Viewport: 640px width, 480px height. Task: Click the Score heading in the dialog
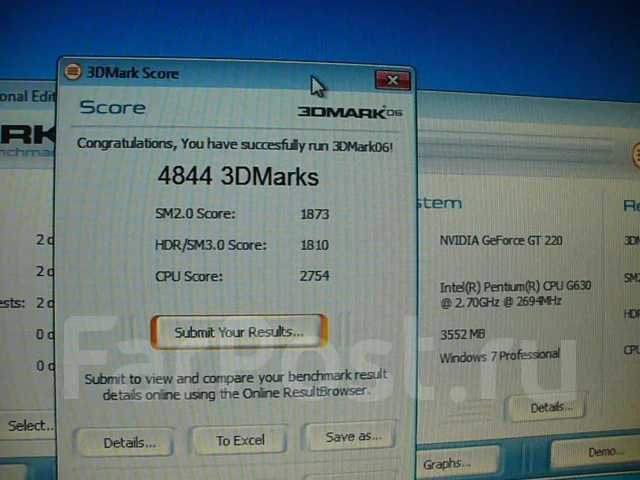click(113, 107)
